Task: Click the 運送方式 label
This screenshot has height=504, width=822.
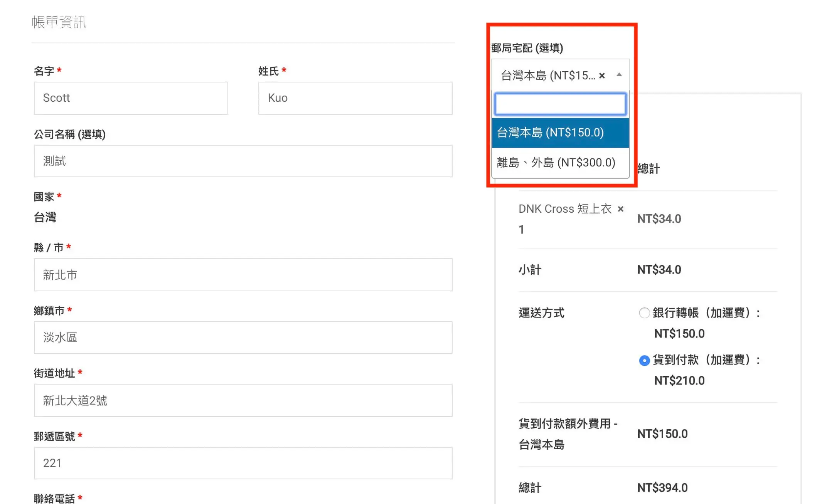Action: click(x=541, y=313)
